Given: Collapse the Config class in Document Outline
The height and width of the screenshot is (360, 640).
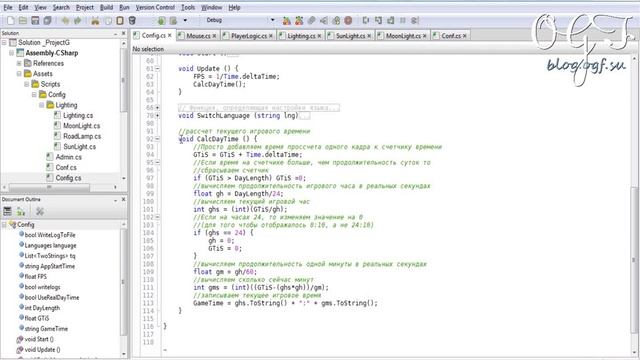Looking at the screenshot, I should point(4,224).
